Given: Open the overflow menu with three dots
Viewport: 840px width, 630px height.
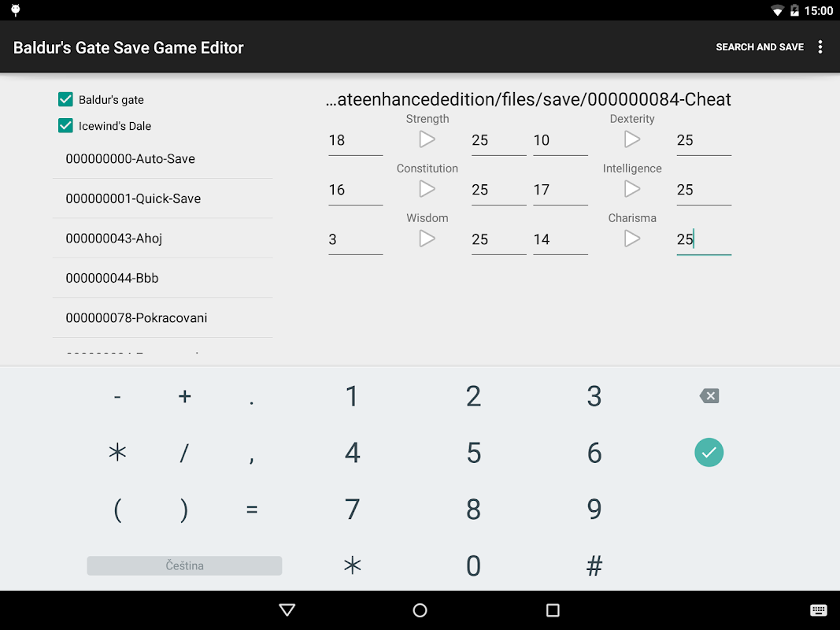Looking at the screenshot, I should [820, 47].
